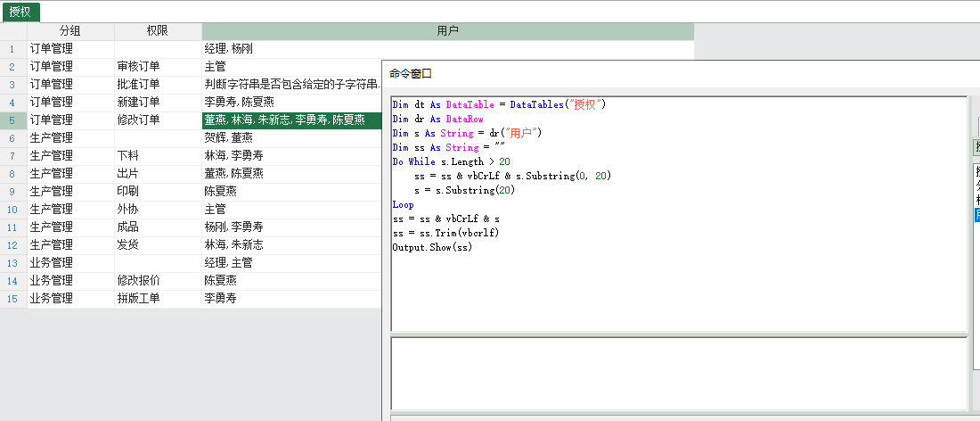The width and height of the screenshot is (980, 421).
Task: Click the Output.Show(ss) code line
Action: [x=432, y=247]
